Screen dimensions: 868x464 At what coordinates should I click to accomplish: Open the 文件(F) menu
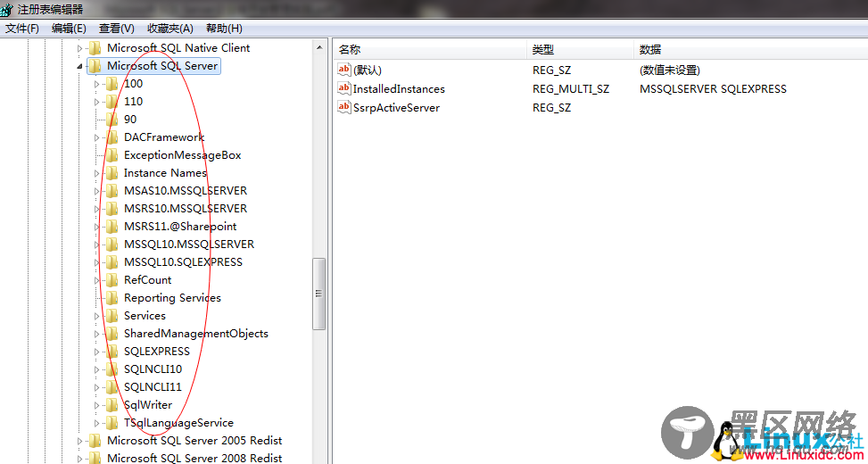22,29
